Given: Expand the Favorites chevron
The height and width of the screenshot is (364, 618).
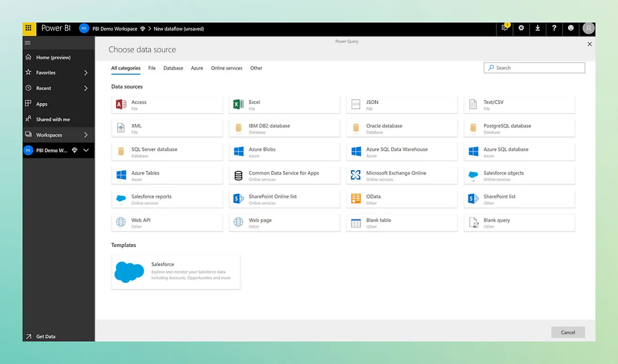Looking at the screenshot, I should pyautogui.click(x=86, y=73).
